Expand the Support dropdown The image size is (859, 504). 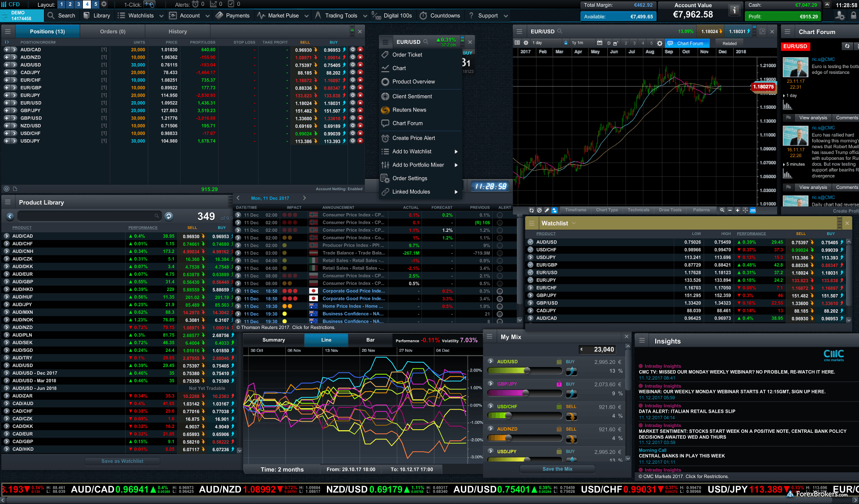(x=506, y=16)
